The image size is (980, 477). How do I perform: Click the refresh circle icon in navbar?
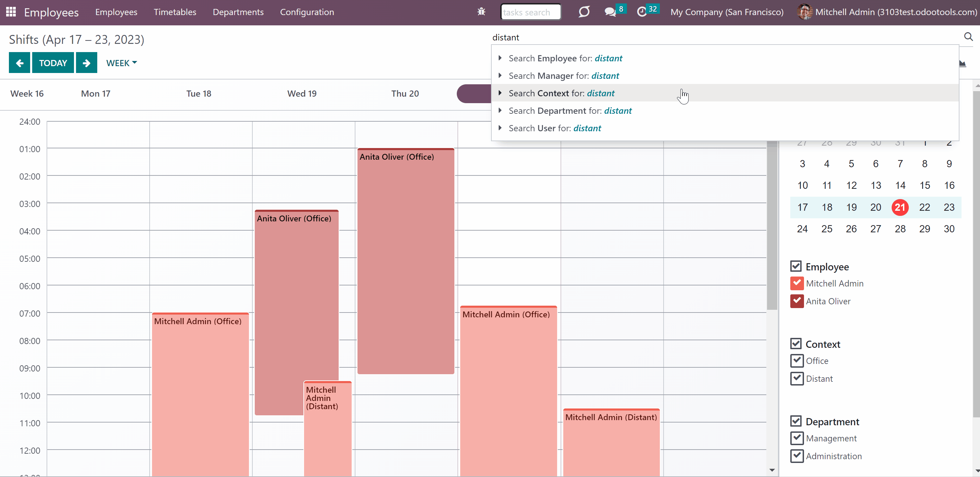click(584, 12)
